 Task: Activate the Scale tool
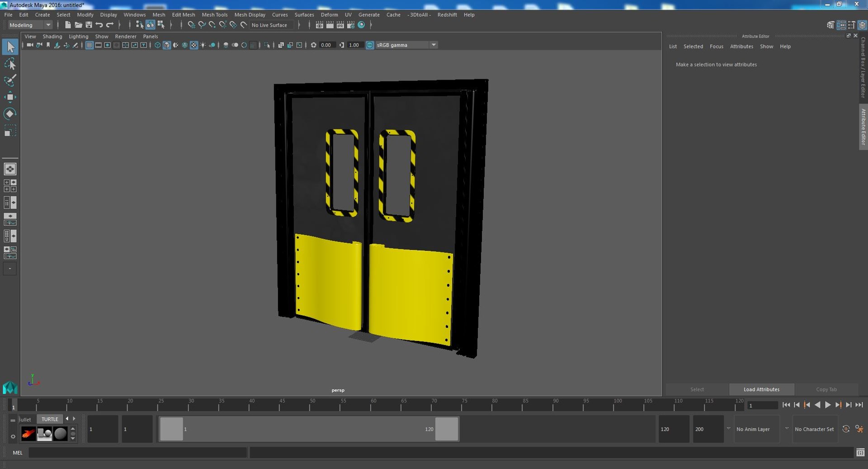point(10,131)
